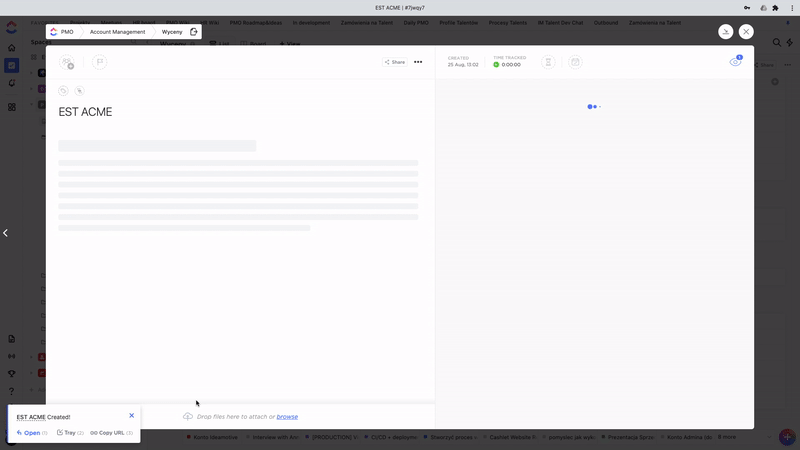Open the search magnifier in background toolbar

pyautogui.click(x=777, y=43)
